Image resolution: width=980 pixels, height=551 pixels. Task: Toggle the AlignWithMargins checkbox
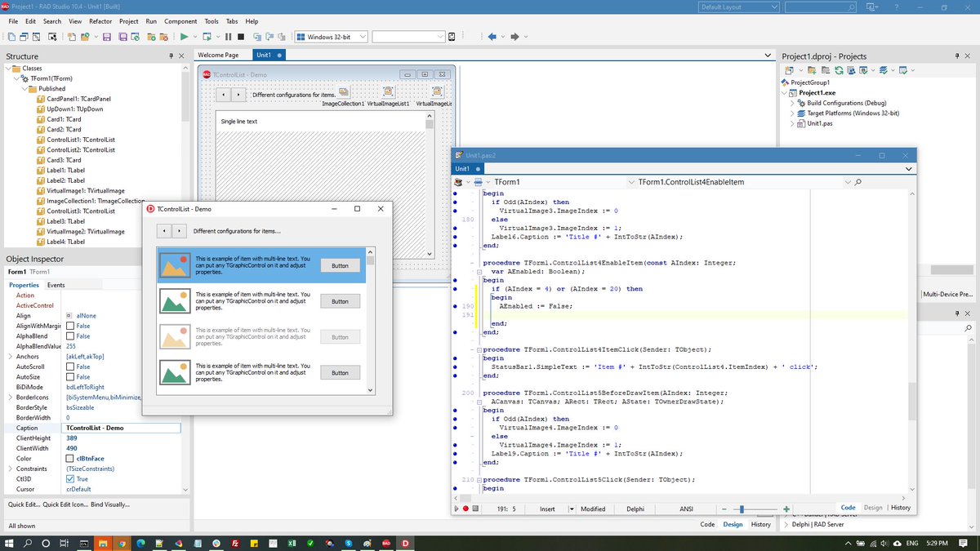coord(69,326)
